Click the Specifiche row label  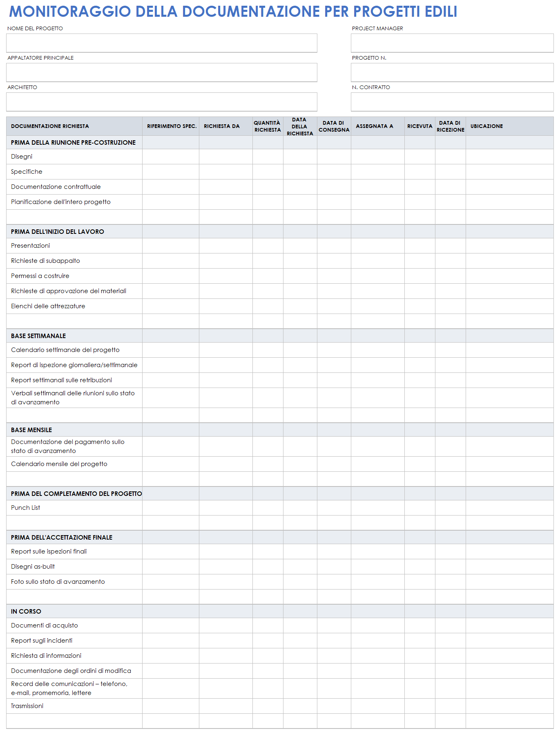(x=27, y=172)
